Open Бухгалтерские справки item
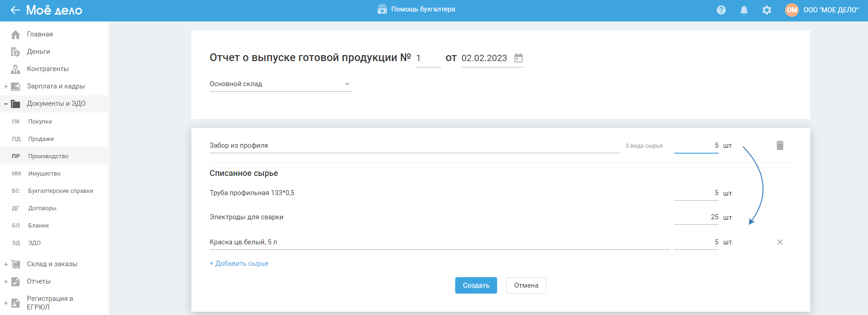This screenshot has width=868, height=315. pyautogui.click(x=54, y=191)
